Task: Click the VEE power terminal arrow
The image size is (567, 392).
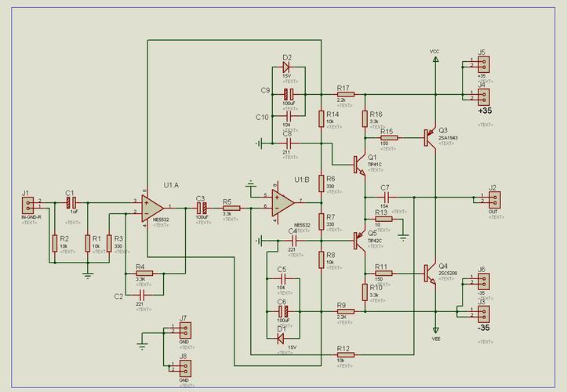Action: (435, 330)
